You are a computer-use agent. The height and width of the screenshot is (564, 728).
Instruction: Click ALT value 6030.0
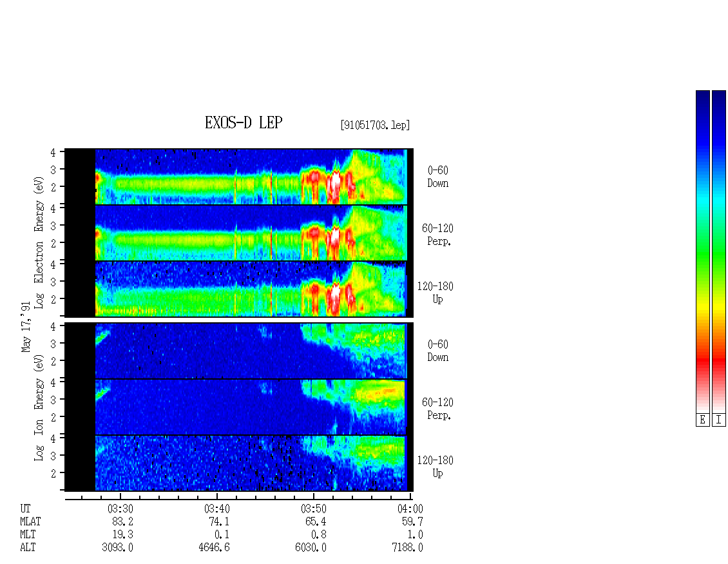coord(311,547)
